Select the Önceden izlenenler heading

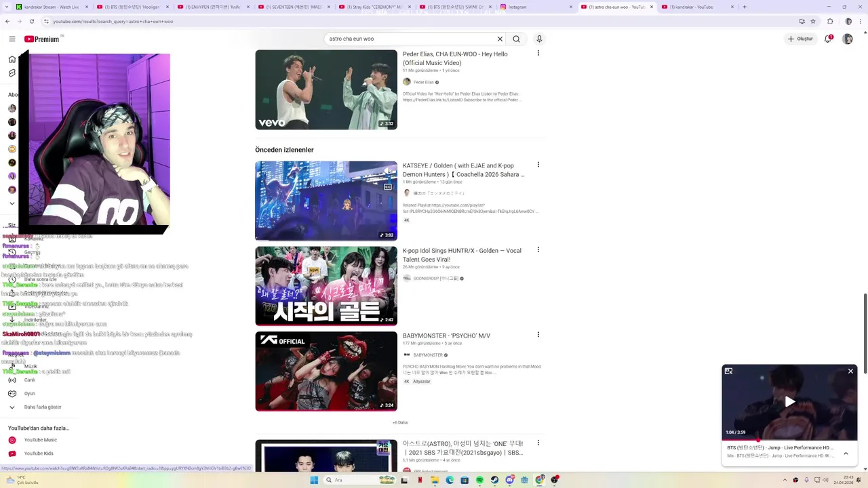(x=284, y=150)
